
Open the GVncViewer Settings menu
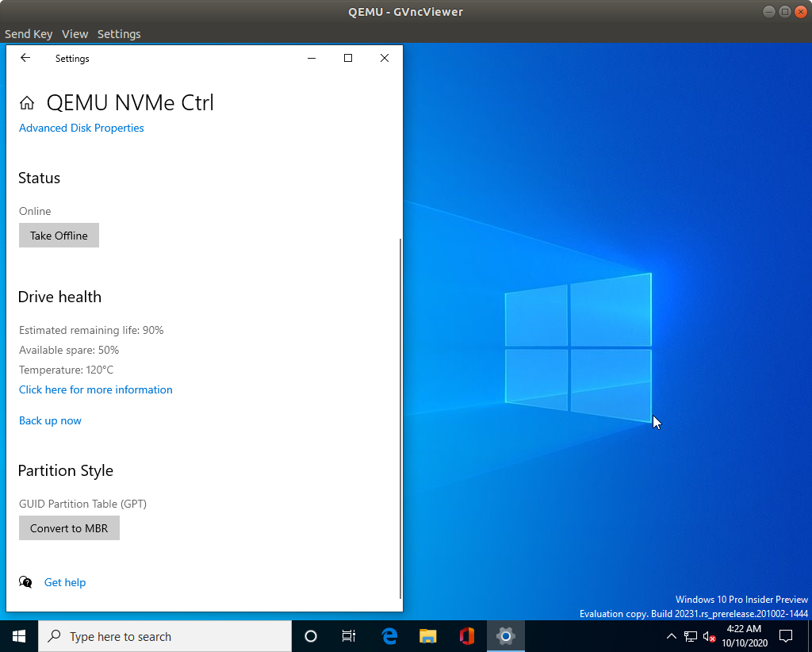119,34
